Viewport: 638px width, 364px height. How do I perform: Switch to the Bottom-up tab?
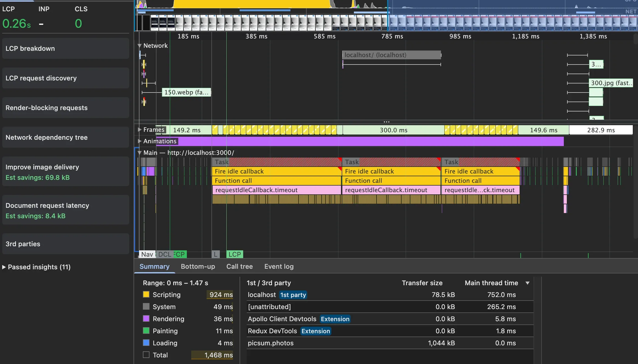tap(198, 266)
